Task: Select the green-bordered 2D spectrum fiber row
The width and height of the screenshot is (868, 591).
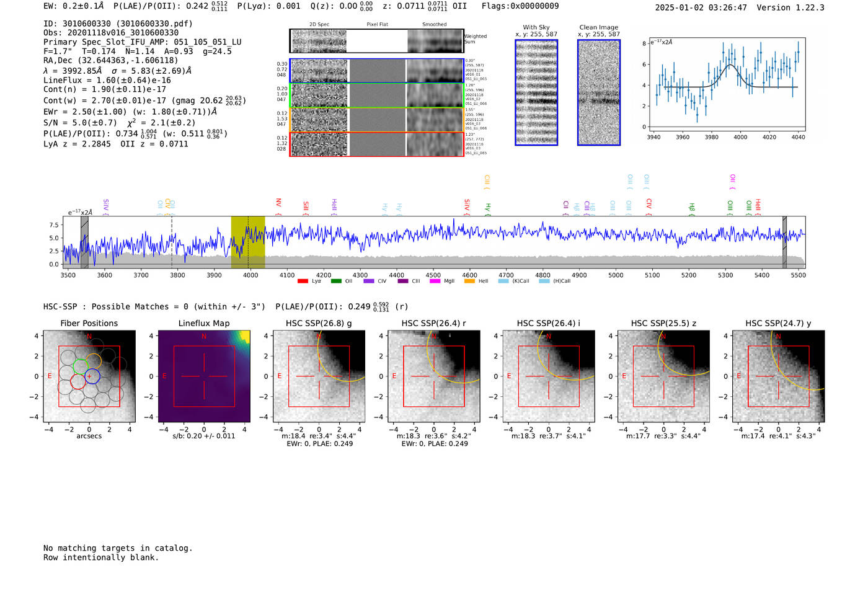Action: tap(377, 95)
